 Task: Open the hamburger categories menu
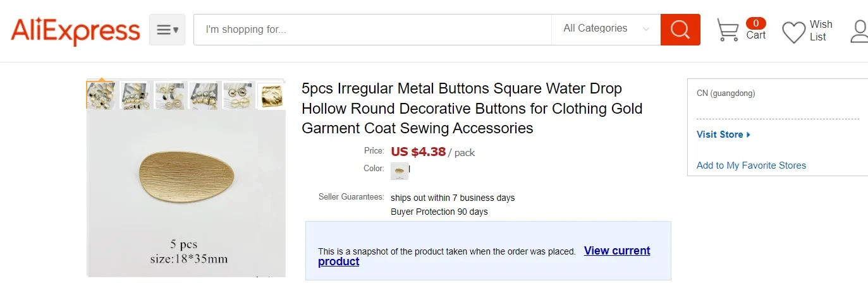click(167, 30)
